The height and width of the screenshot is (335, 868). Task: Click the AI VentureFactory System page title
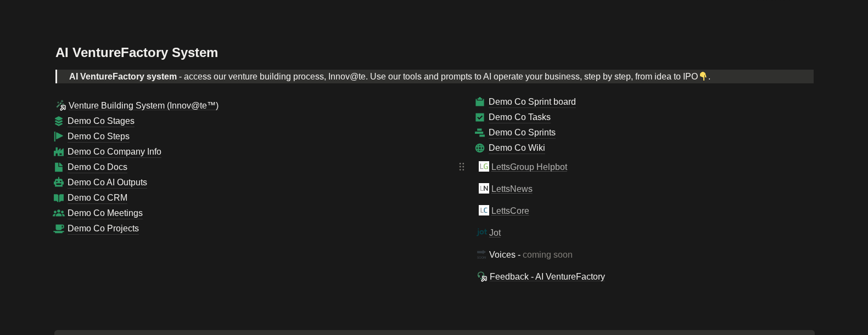pos(137,53)
